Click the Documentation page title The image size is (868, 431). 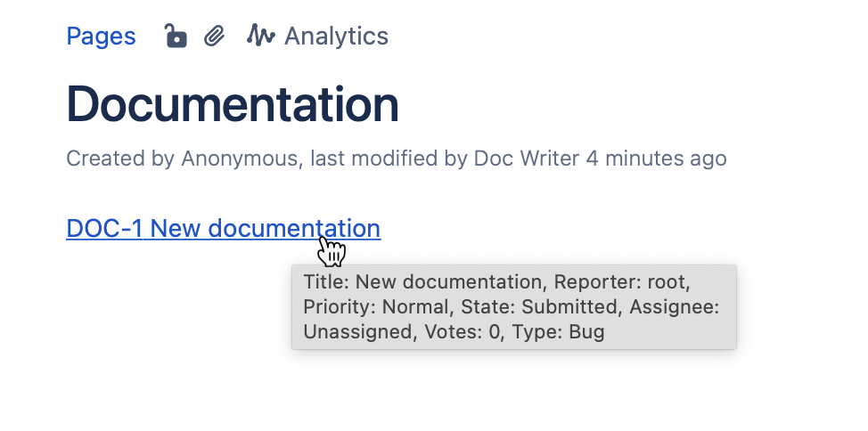(x=232, y=104)
